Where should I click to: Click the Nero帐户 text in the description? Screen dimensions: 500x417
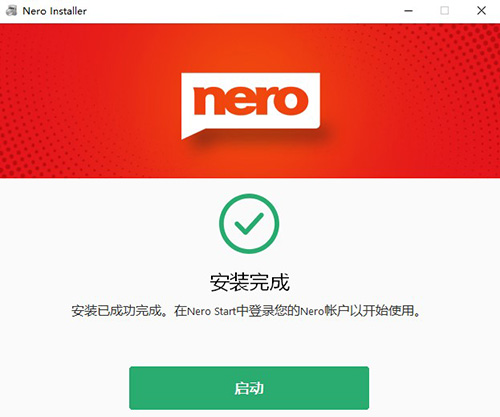325,311
